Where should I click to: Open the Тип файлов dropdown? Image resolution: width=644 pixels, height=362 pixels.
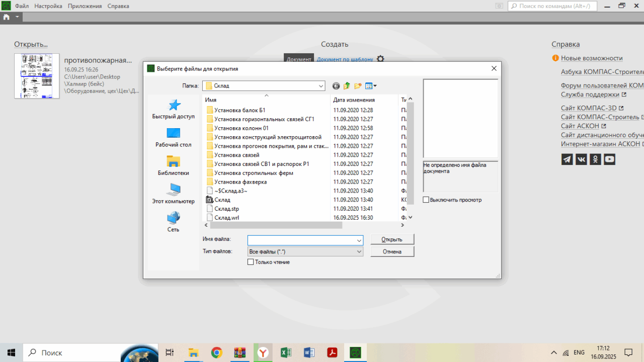(x=359, y=251)
